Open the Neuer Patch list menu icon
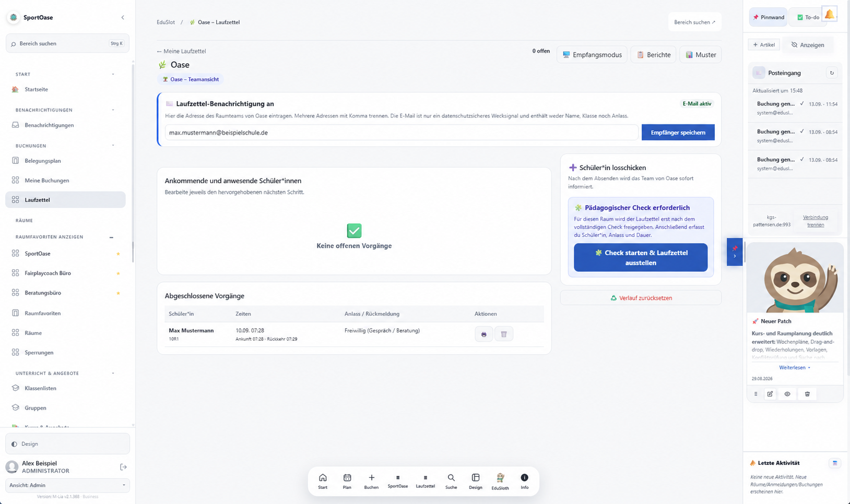 [x=755, y=394]
